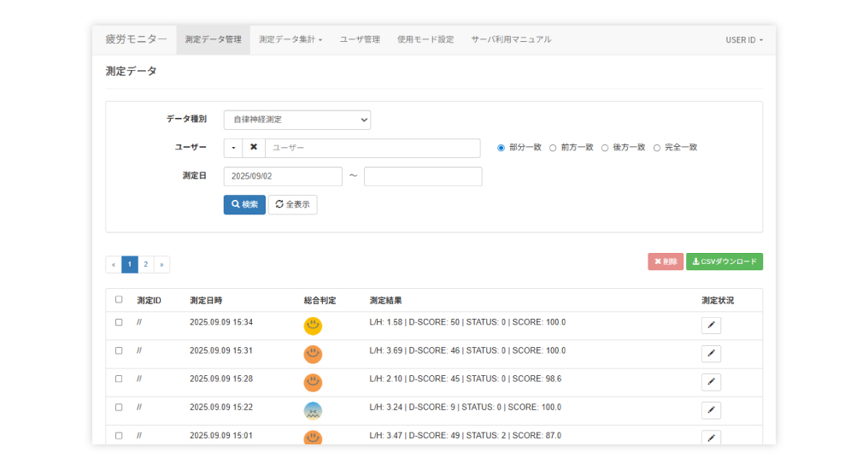This screenshot has height=470, width=868.
Task: Open the データ種別 dropdown showing 自律神経測定
Action: (x=296, y=120)
